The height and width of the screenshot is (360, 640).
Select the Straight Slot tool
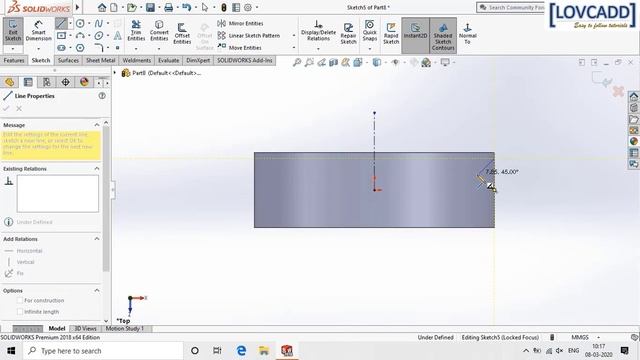[x=61, y=48]
